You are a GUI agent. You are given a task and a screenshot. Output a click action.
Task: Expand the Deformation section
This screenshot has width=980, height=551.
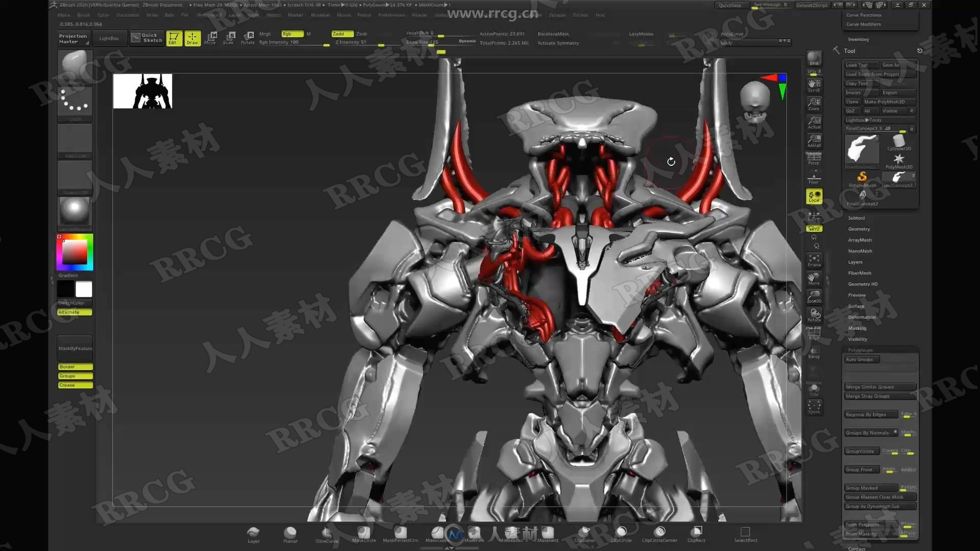click(x=862, y=317)
